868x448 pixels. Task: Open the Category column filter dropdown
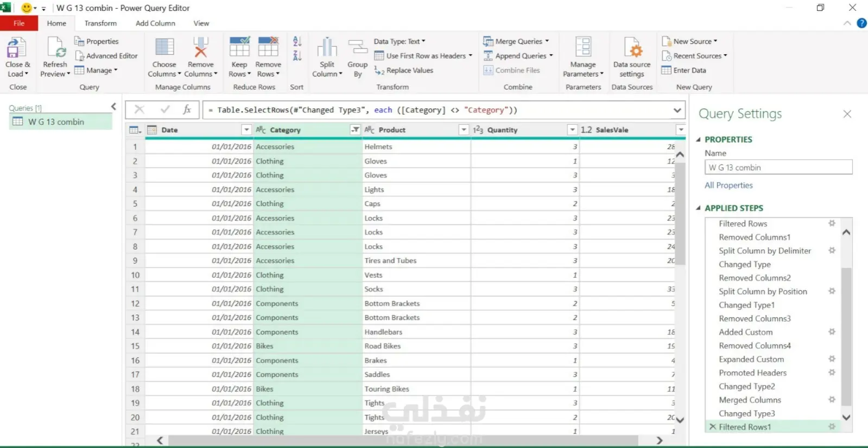[355, 130]
